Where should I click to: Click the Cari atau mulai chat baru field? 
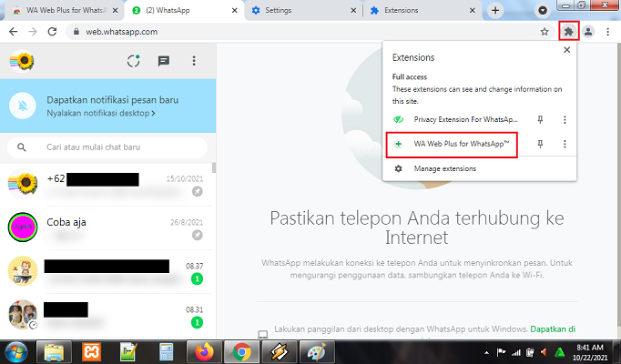(x=107, y=147)
